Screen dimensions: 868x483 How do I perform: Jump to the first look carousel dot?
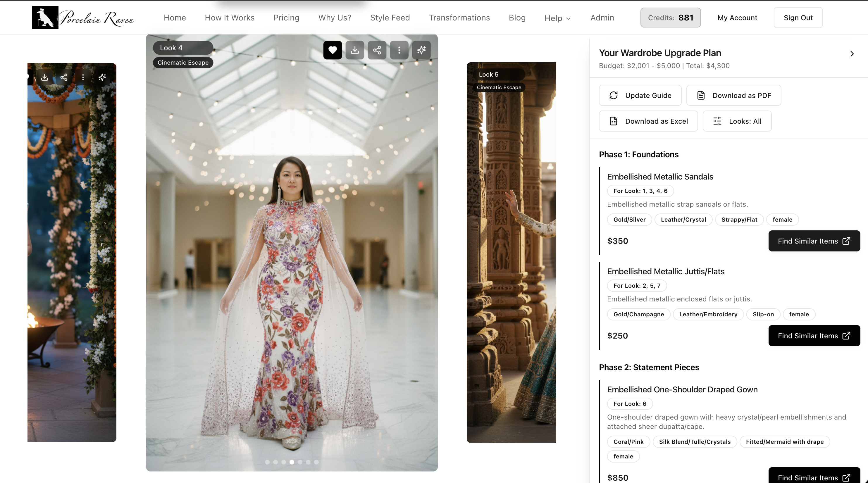267,462
